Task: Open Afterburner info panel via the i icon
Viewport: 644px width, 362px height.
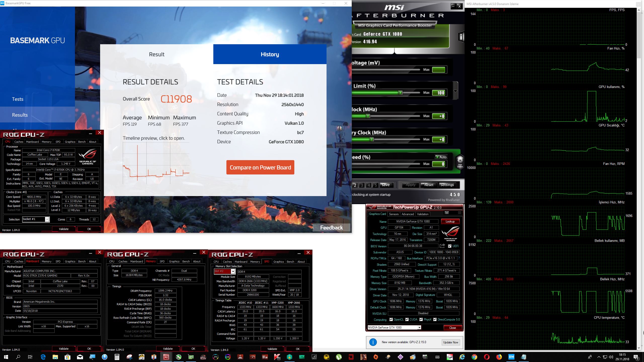Action: pyautogui.click(x=461, y=37)
